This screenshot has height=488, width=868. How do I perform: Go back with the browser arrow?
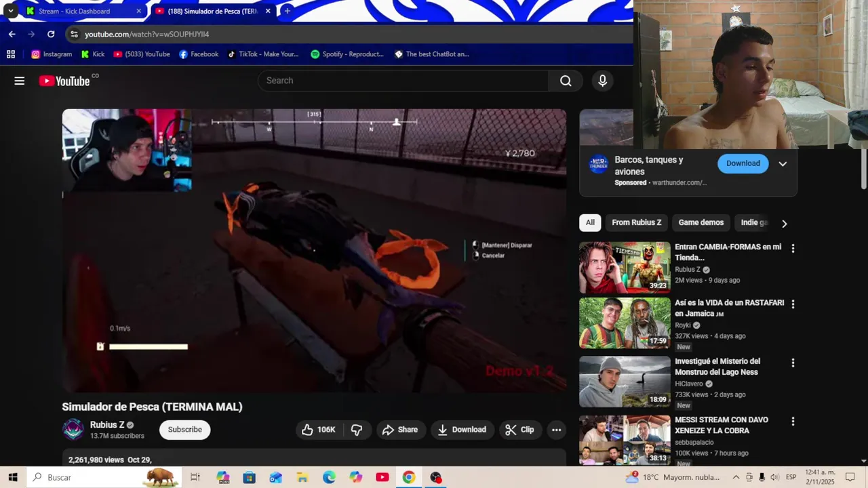(x=12, y=34)
